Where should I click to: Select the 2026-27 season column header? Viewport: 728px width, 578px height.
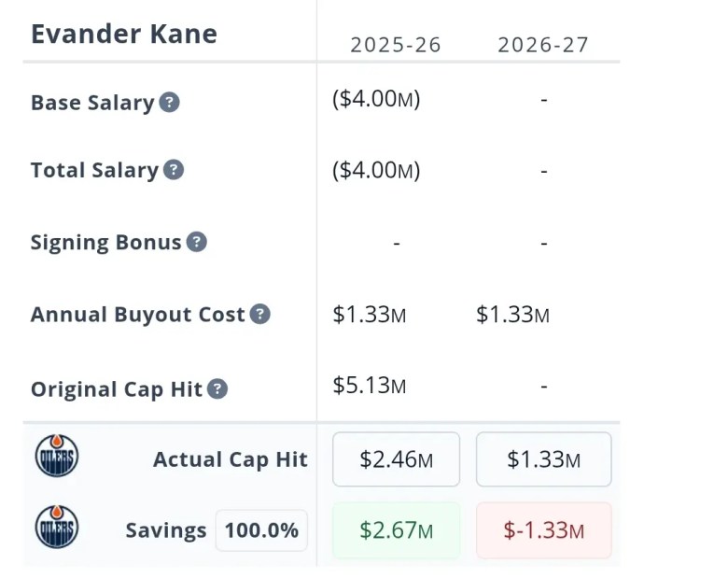(x=543, y=45)
